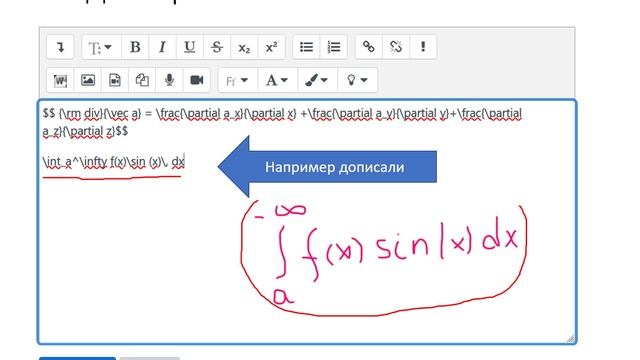Viewport: 640px width, 360px height.
Task: Apply subscript formatting
Action: coord(244,47)
